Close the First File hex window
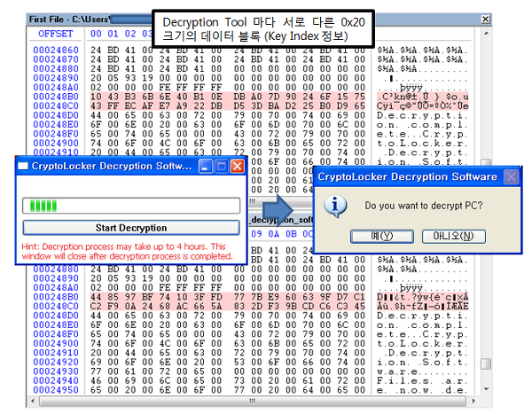This screenshot has width=532, height=414. pos(486,20)
